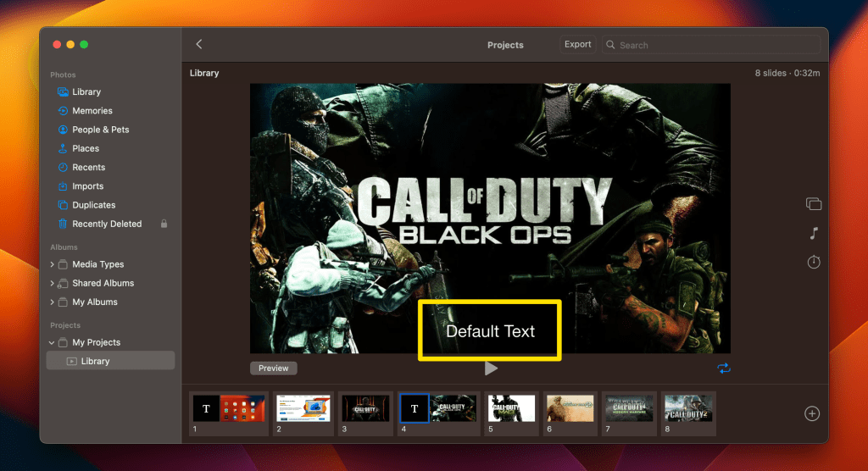Open Library in Photos sidebar section
Image resolution: width=868 pixels, height=471 pixels.
86,91
